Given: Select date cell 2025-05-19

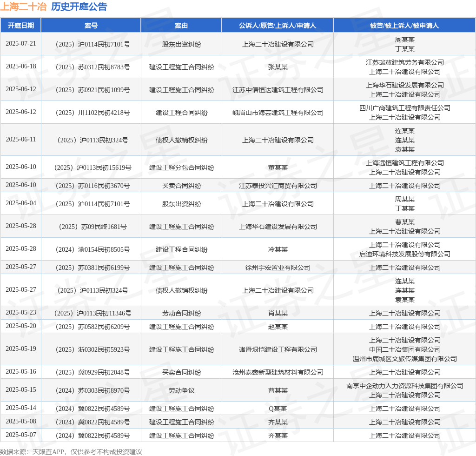Looking at the screenshot, I should (x=20, y=349).
